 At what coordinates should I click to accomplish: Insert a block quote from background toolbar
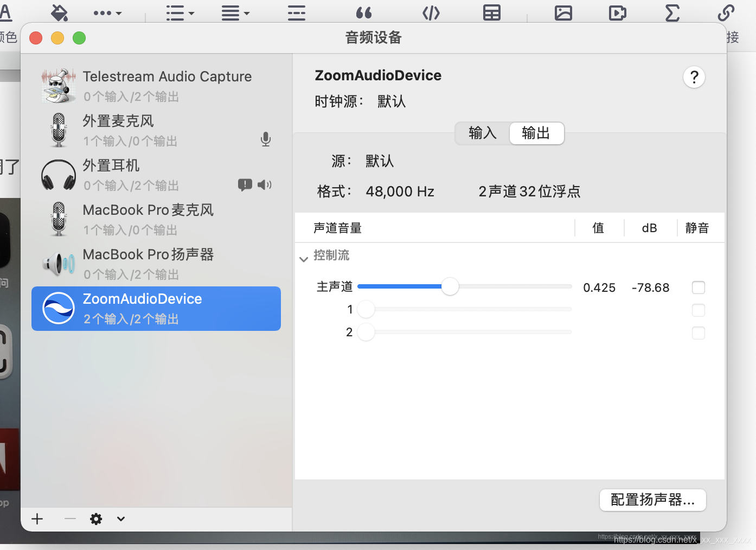[x=364, y=13]
